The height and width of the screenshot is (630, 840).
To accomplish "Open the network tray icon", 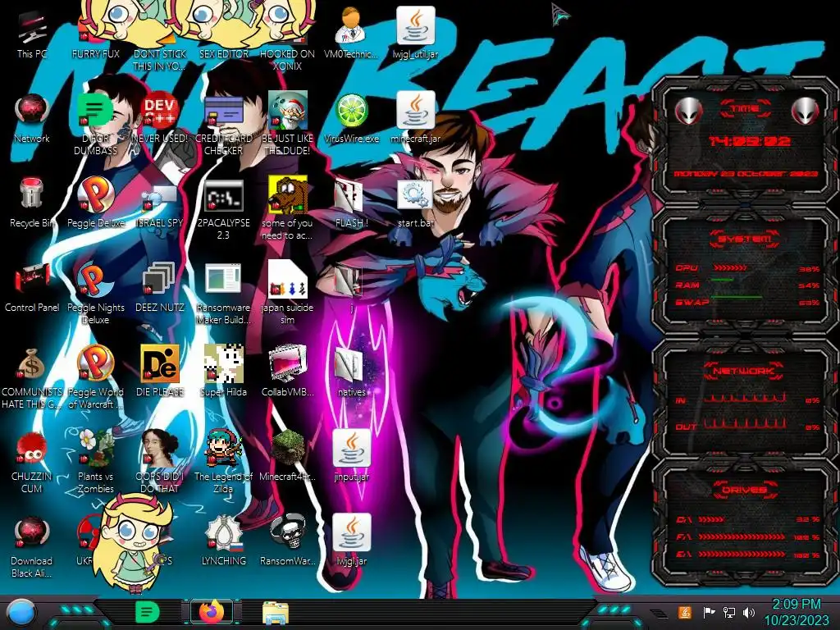I will [x=728, y=612].
